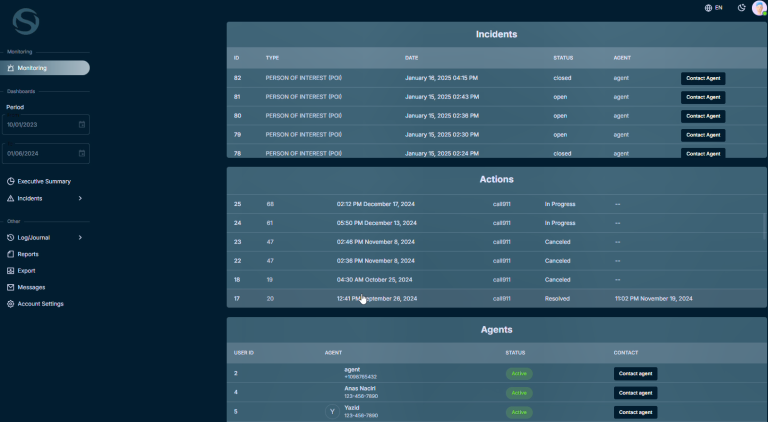The width and height of the screenshot is (768, 422).
Task: Go to Account Settings menu item
Action: pyautogui.click(x=40, y=303)
